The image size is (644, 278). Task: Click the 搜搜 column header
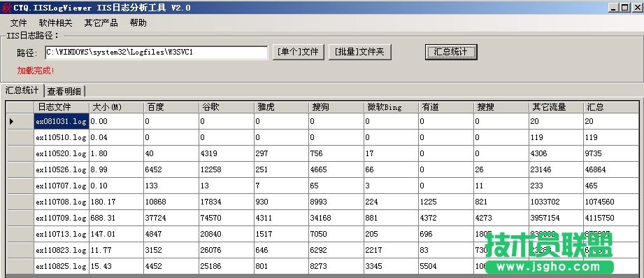[x=501, y=107]
